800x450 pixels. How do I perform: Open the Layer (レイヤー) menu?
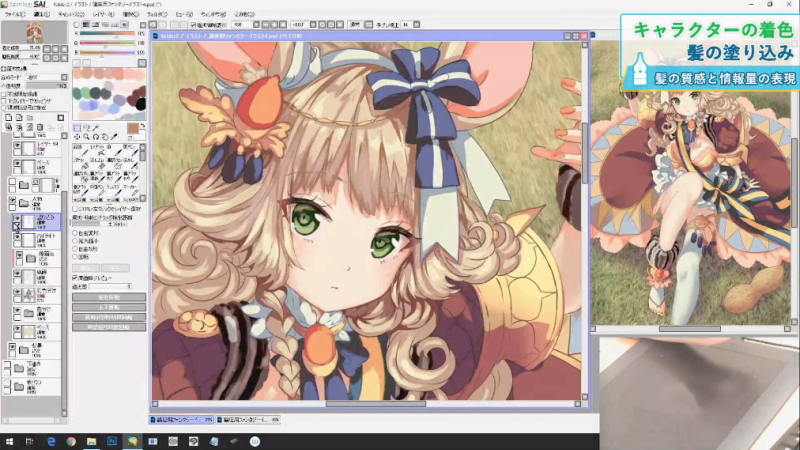pyautogui.click(x=104, y=14)
